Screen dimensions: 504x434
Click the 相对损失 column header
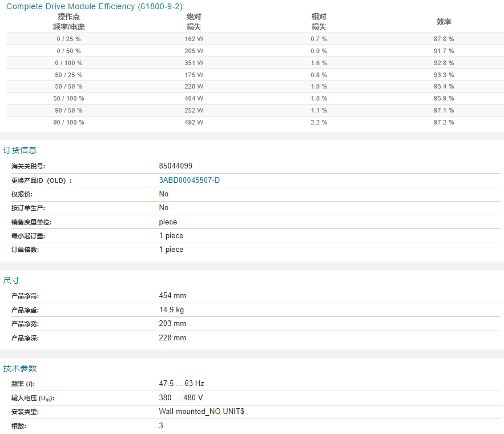[x=318, y=22]
